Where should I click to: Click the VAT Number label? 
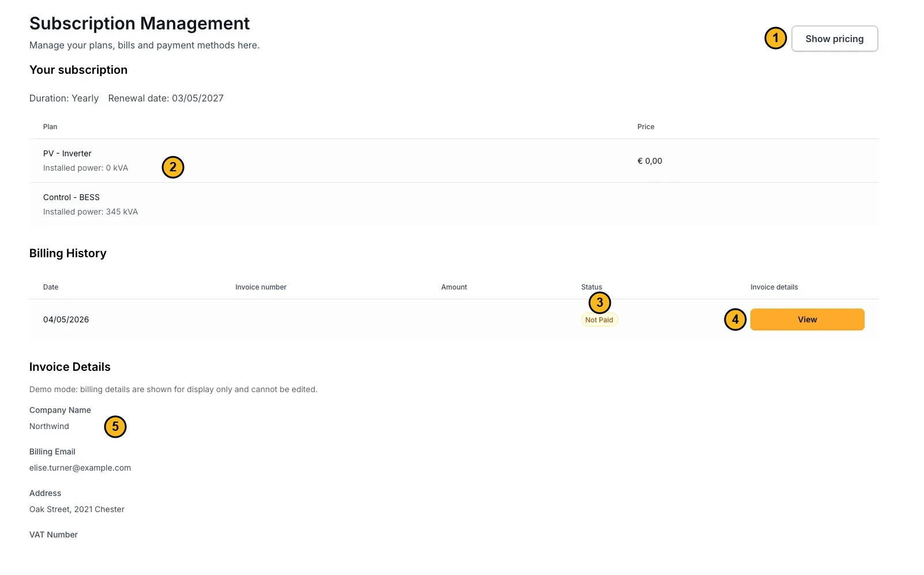[54, 535]
